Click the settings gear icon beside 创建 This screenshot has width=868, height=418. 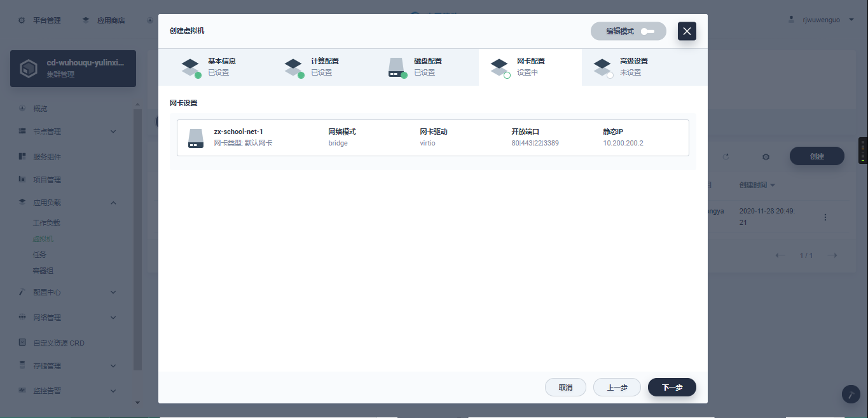pyautogui.click(x=766, y=156)
